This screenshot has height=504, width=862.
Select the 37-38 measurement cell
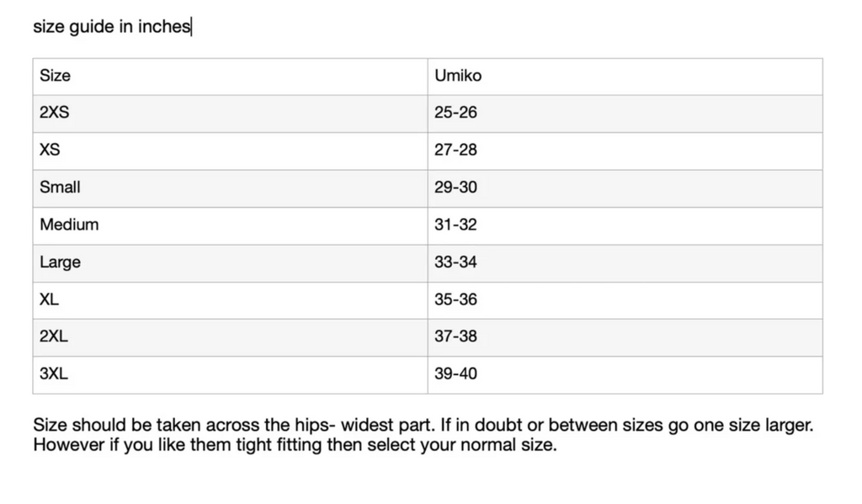click(625, 337)
